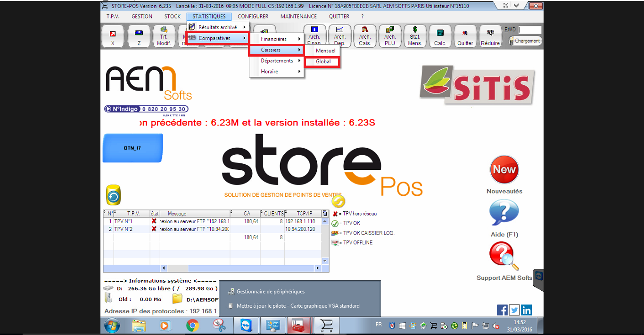Launch the Calc. calculator tool
The width and height of the screenshot is (644, 335).
point(440,36)
